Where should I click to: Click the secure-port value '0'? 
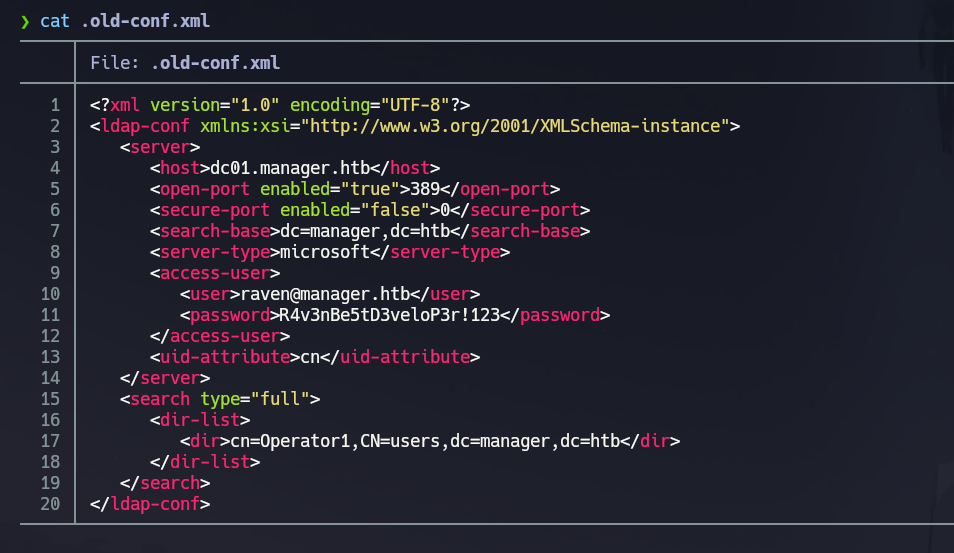(x=445, y=210)
